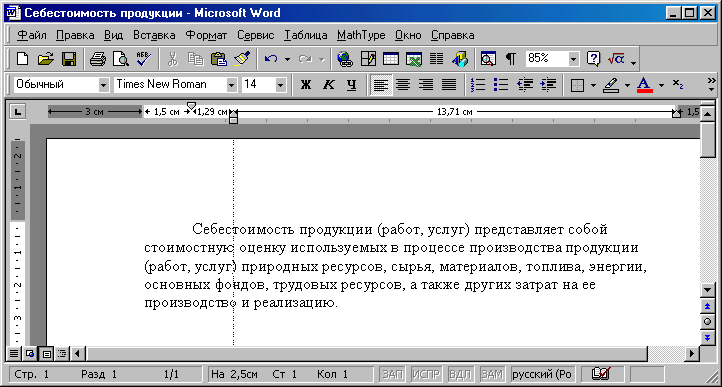Open border style dropdown arrow
Image resolution: width=722 pixels, height=387 pixels.
pyautogui.click(x=593, y=85)
